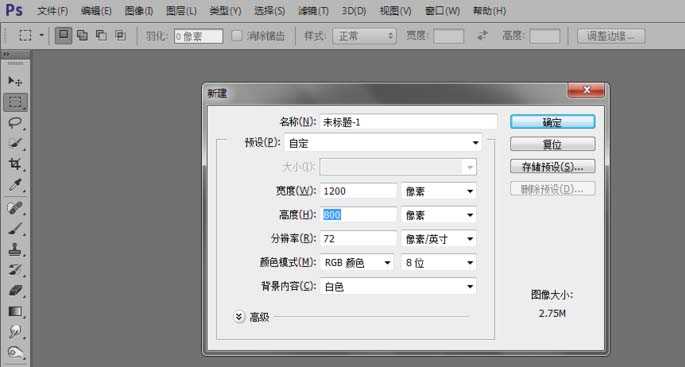Click the Photoshop Ps logo
This screenshot has height=367, width=685.
(x=14, y=10)
